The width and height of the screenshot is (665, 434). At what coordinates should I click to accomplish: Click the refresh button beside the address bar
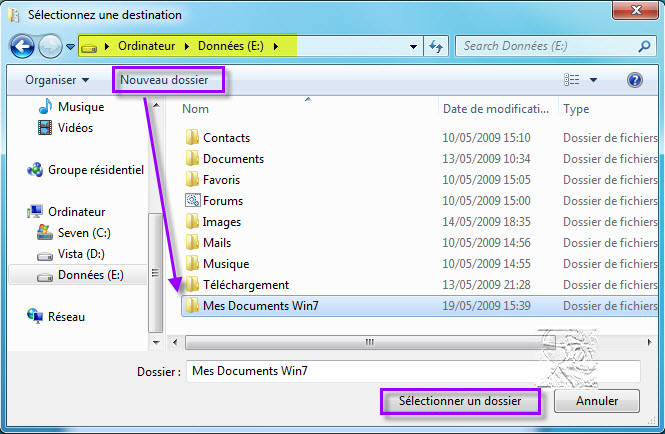coord(436,46)
